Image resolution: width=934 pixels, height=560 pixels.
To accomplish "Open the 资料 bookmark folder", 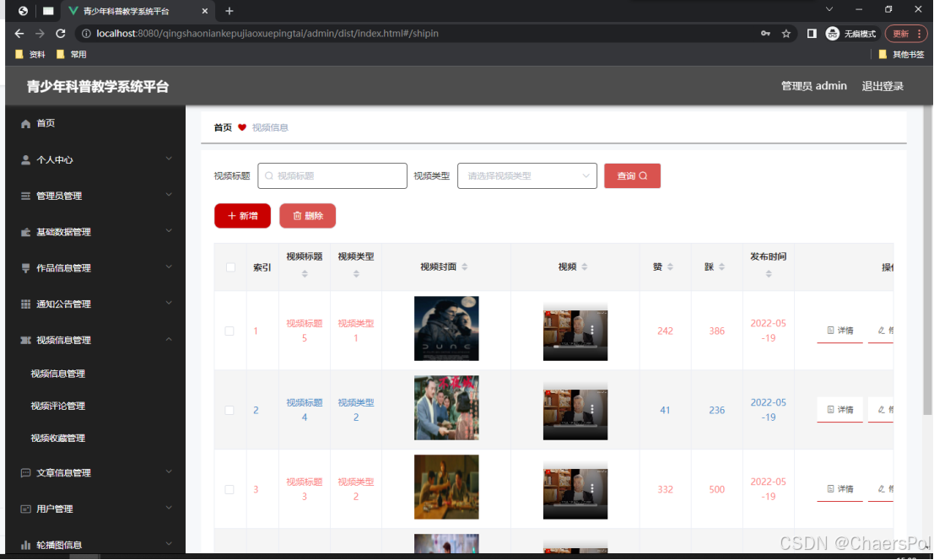I will 30,54.
